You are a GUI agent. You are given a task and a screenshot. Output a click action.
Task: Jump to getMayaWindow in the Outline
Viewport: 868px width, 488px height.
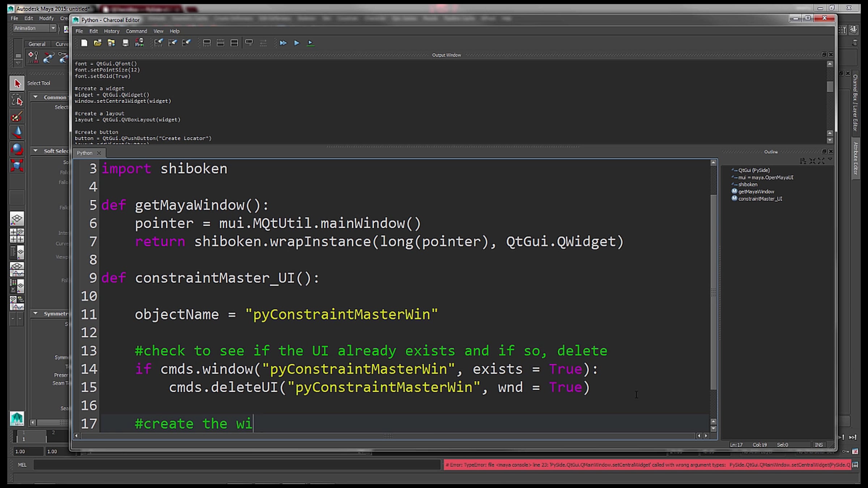(x=756, y=192)
